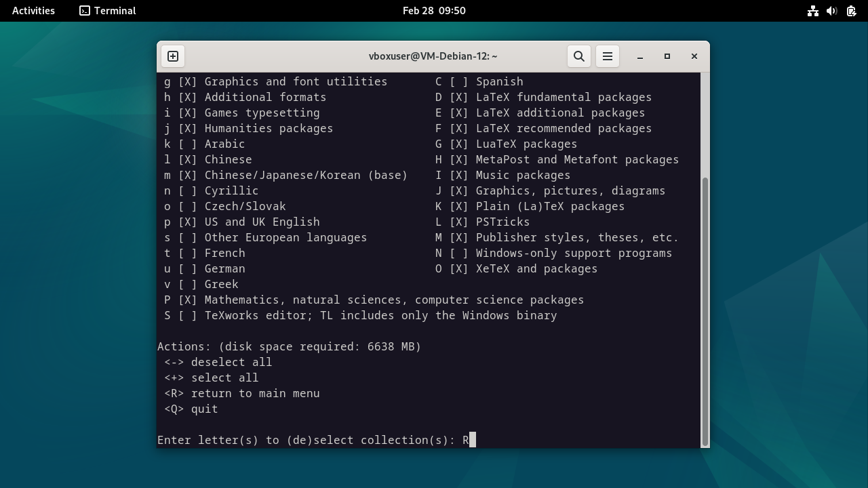The image size is (868, 488).
Task: Click the Terminal app menu in top bar
Action: point(108,10)
